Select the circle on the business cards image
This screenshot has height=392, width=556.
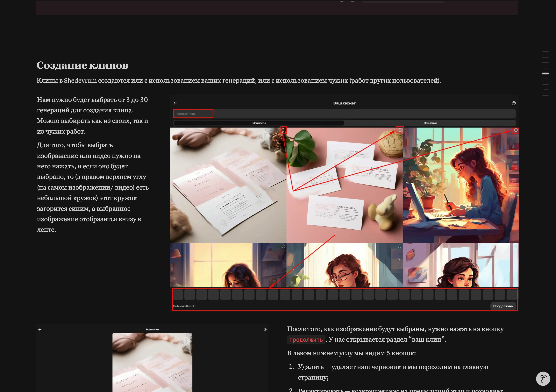coord(400,130)
